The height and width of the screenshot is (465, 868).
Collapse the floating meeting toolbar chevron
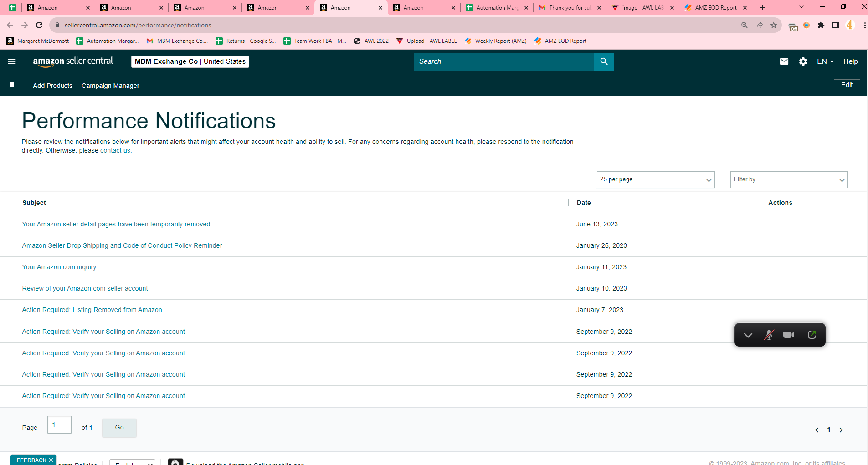click(748, 335)
